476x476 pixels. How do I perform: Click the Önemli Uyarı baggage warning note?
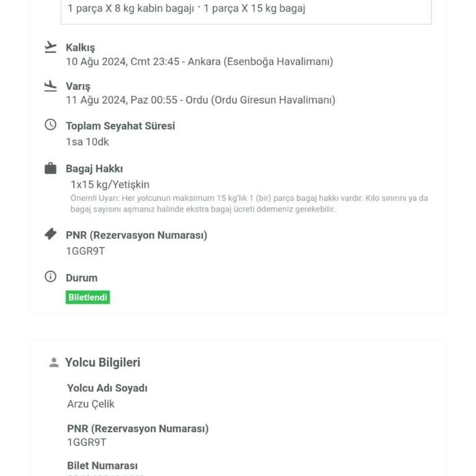coord(249,204)
